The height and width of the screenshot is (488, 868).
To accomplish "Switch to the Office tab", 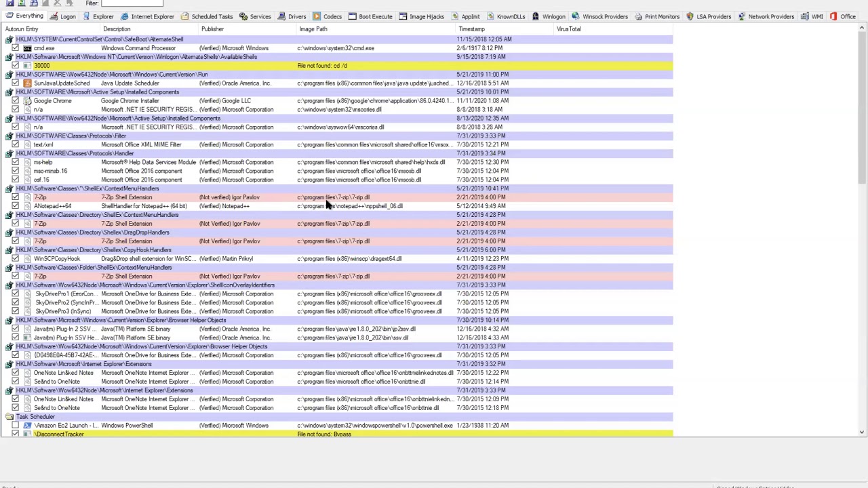I will point(843,16).
